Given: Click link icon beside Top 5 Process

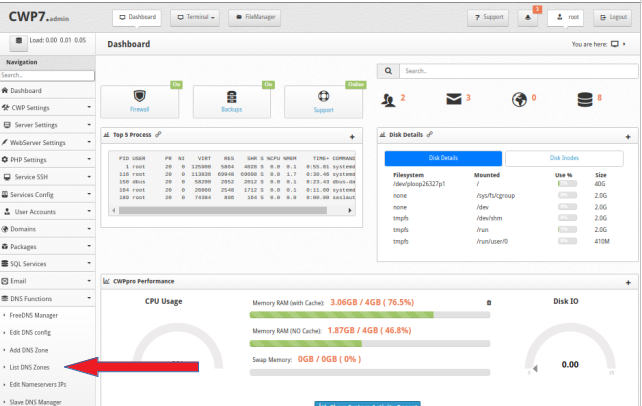Looking at the screenshot, I should click(158, 134).
